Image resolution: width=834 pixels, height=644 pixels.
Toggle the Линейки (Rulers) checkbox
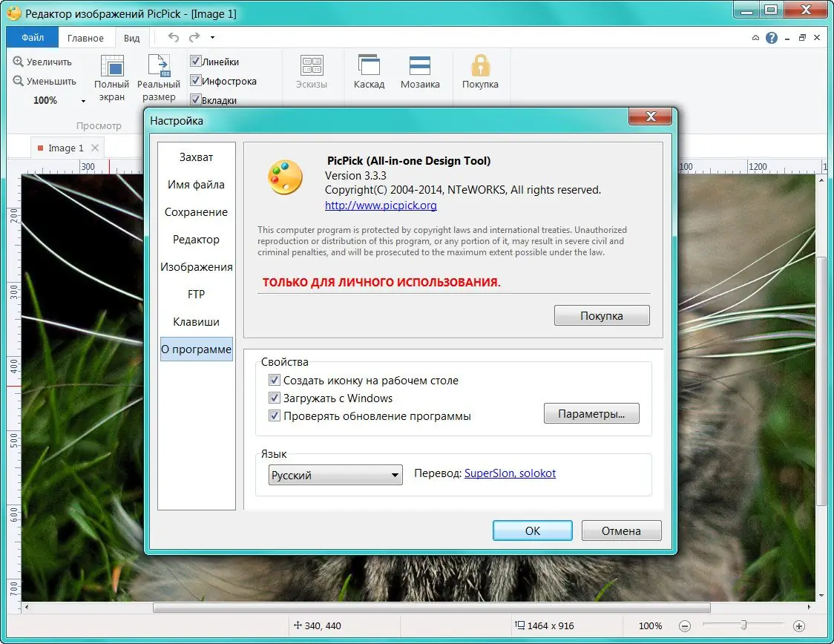pos(195,61)
